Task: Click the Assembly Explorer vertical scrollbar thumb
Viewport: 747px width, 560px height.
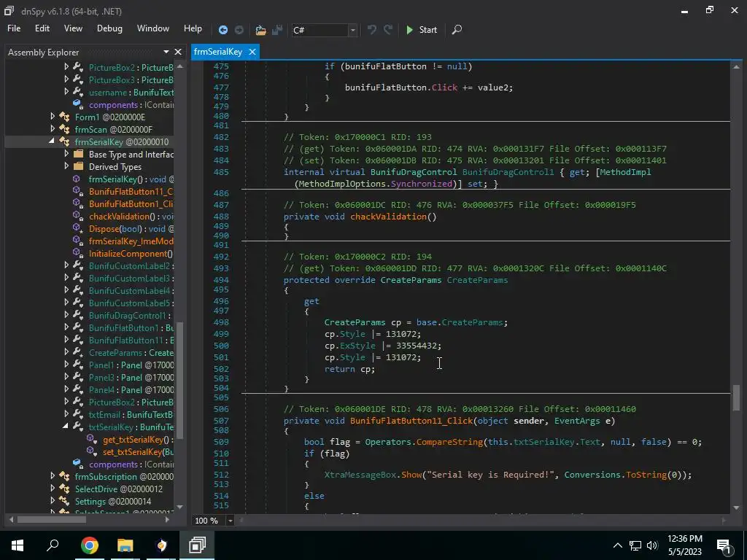Action: click(179, 380)
